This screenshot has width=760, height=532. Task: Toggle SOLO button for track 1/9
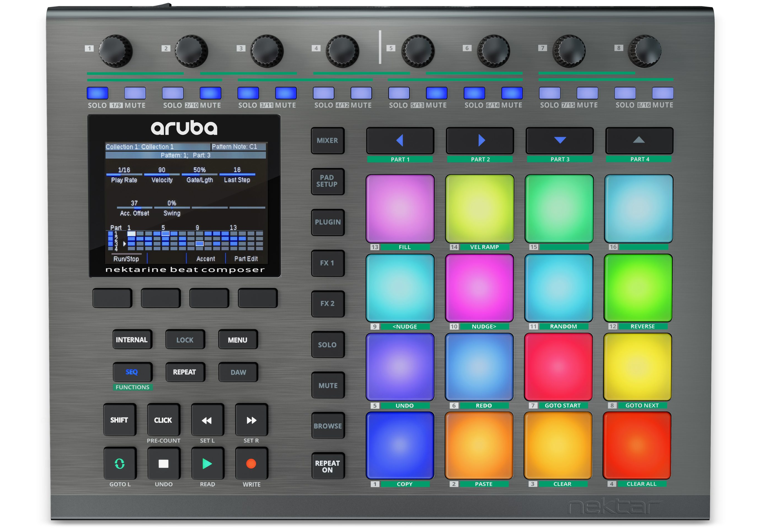pyautogui.click(x=97, y=93)
